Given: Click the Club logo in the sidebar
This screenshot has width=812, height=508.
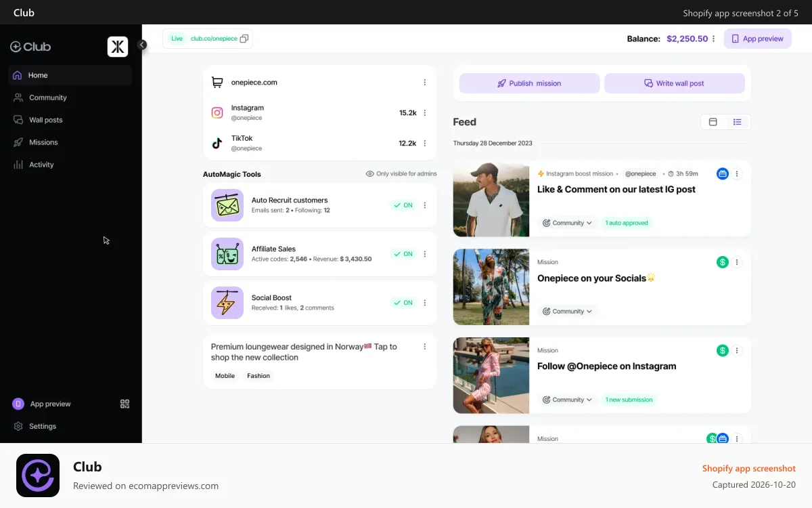Looking at the screenshot, I should (30, 47).
